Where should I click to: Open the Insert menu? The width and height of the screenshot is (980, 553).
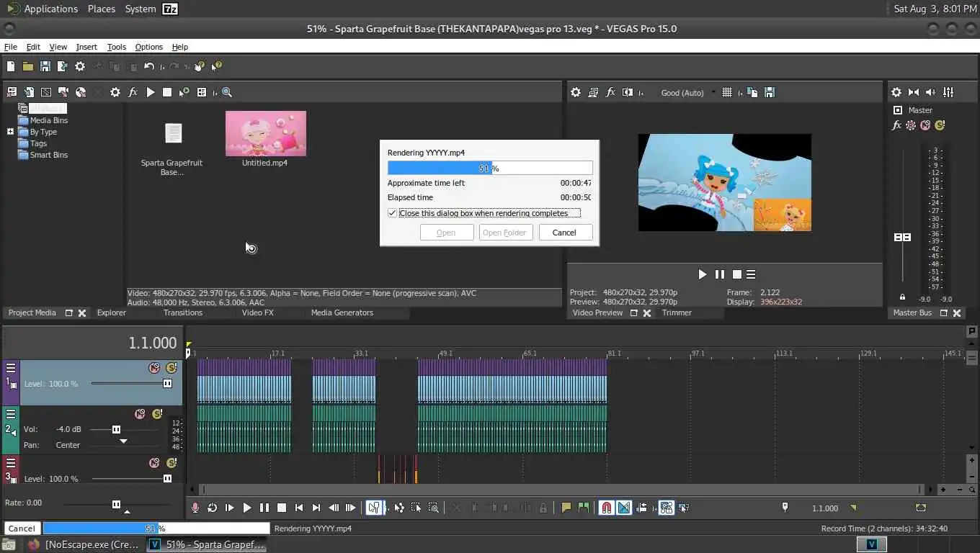tap(86, 47)
